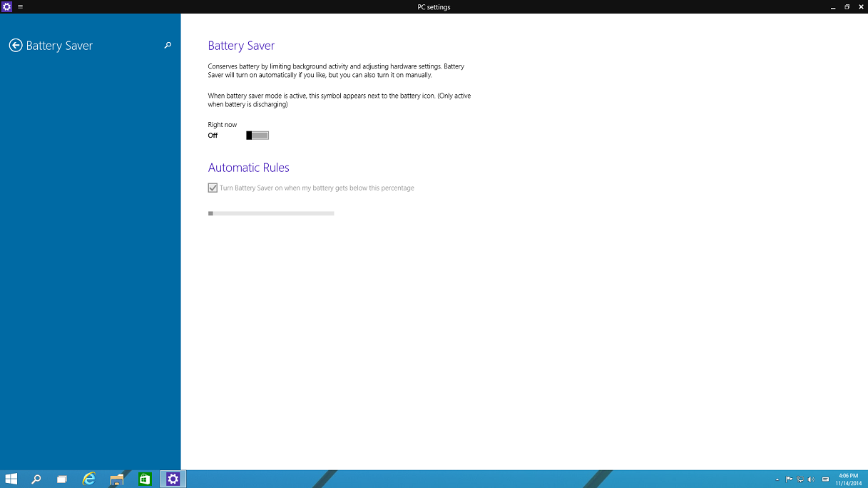Open taskbar Search magnifier
The image size is (868, 488).
coord(36,479)
